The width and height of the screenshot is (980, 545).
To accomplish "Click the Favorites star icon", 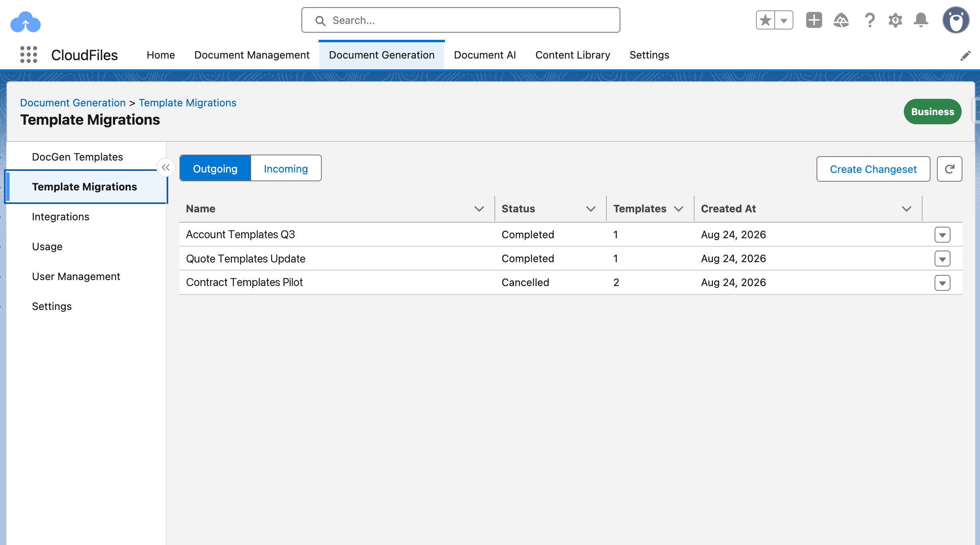I will point(766,20).
